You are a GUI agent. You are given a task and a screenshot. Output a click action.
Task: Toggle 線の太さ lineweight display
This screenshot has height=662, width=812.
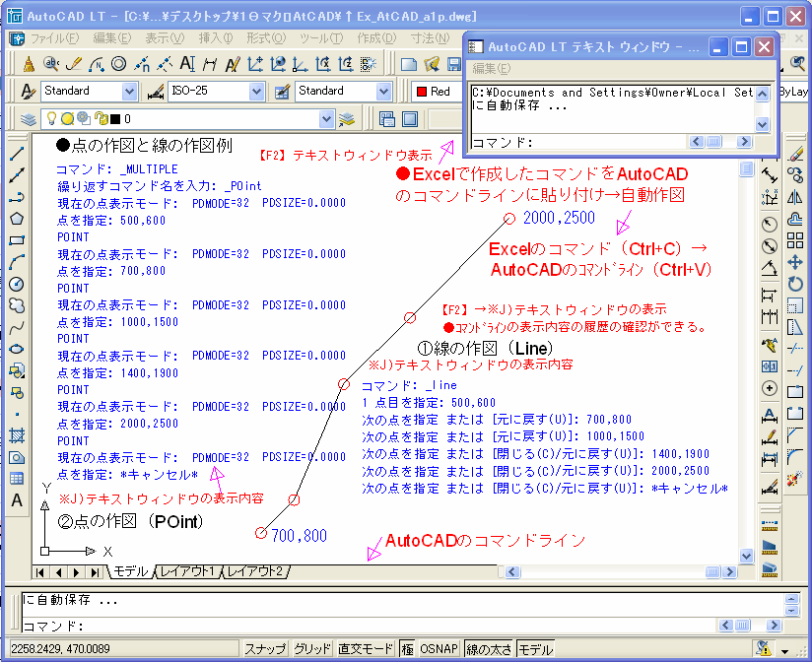tap(489, 649)
